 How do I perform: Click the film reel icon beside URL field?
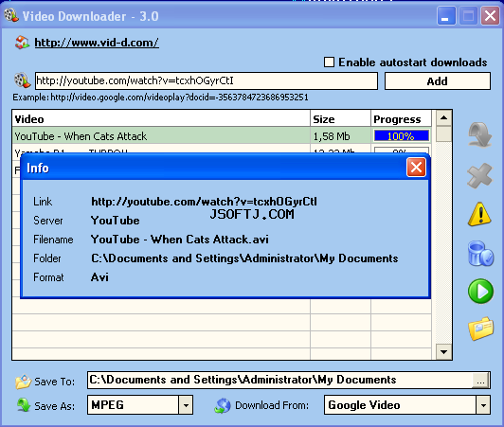pyautogui.click(x=22, y=80)
